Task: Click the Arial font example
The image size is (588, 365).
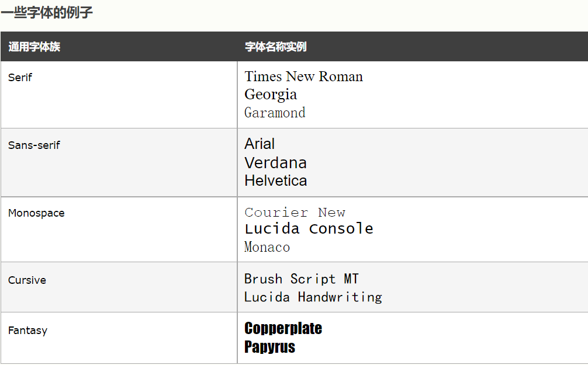Action: pos(260,144)
